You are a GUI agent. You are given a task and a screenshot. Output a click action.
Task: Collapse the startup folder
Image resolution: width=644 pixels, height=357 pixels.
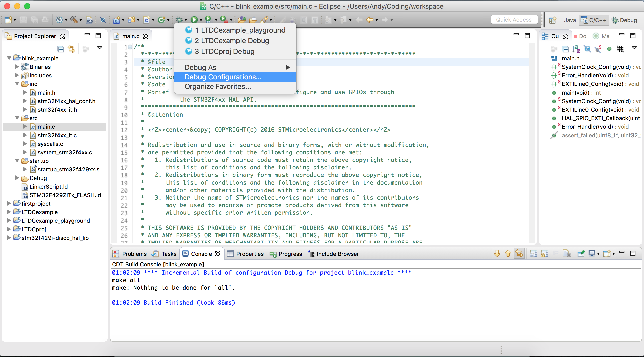click(17, 161)
